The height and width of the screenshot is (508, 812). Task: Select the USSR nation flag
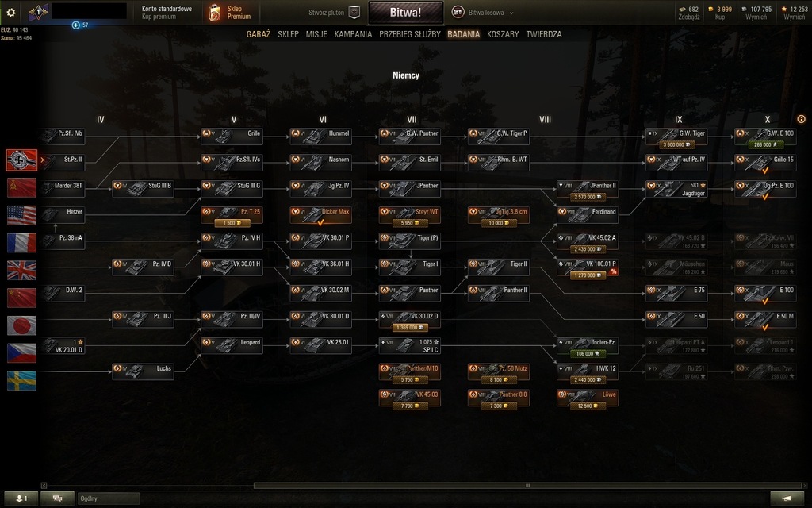click(x=21, y=187)
